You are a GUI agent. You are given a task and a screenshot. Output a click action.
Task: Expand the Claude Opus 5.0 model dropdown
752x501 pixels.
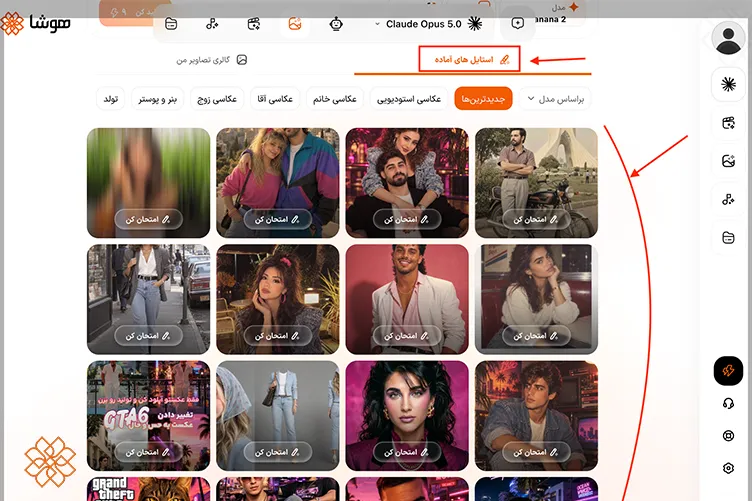tap(428, 24)
